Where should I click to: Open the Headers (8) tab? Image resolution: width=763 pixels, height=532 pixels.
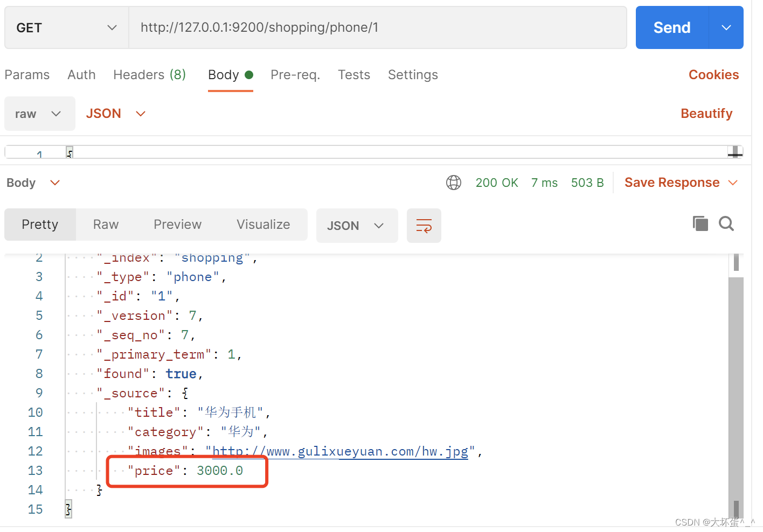(150, 75)
